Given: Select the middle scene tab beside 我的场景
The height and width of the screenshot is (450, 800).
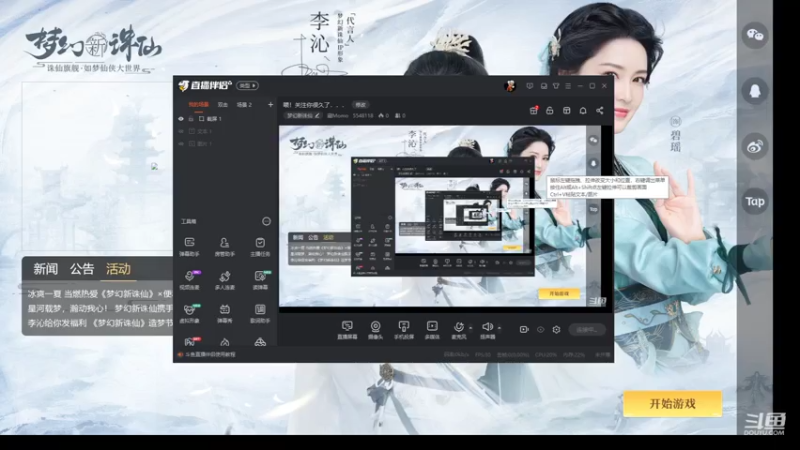Looking at the screenshot, I should [222, 105].
